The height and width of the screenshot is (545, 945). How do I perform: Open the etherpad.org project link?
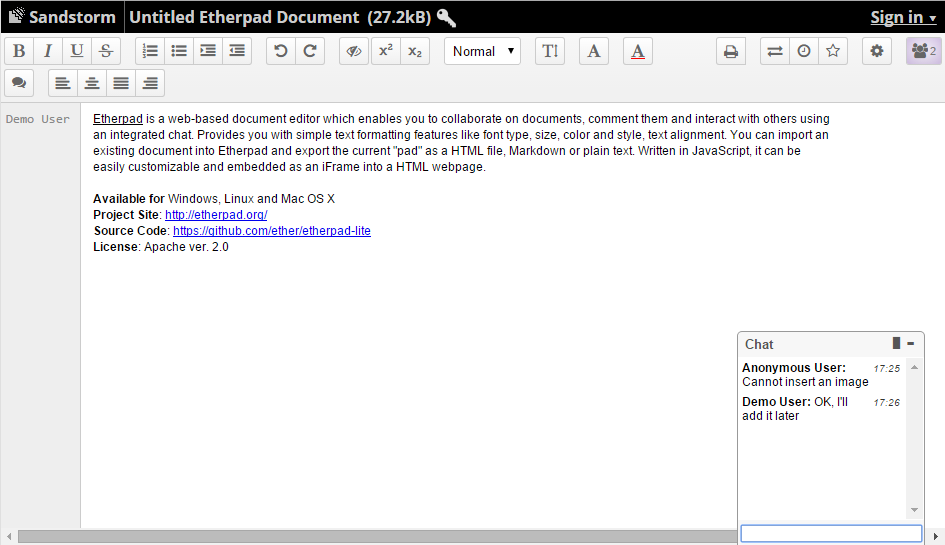(x=216, y=215)
